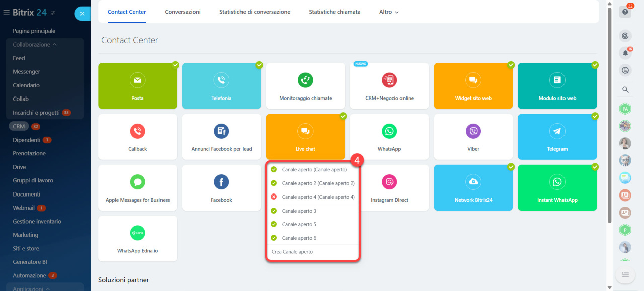This screenshot has width=644, height=291.
Task: Open the WhatsApp tile
Action: (x=389, y=137)
